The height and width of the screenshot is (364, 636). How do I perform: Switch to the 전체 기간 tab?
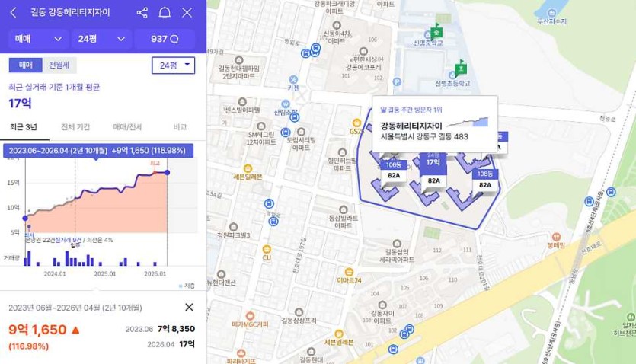[x=75, y=127]
